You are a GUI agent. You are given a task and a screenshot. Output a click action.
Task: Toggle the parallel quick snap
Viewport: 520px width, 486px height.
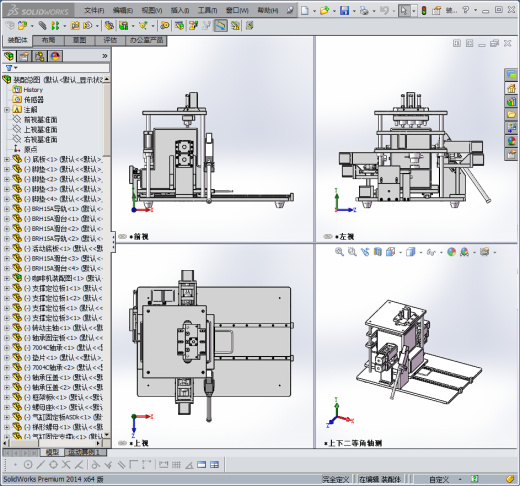click(121, 465)
